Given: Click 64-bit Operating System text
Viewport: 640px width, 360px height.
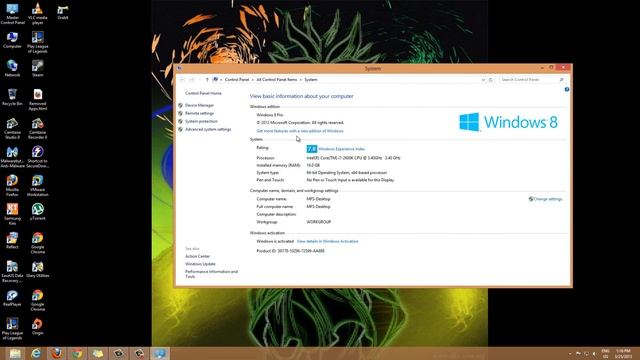Looking at the screenshot, I should click(347, 173).
